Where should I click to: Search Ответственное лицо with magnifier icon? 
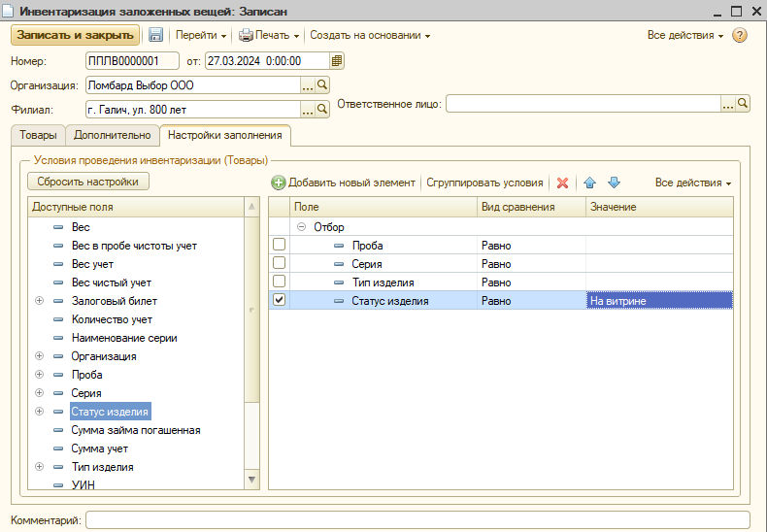743,104
